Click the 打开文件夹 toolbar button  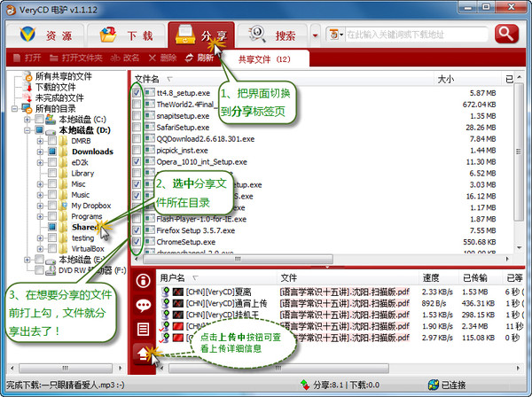click(75, 58)
